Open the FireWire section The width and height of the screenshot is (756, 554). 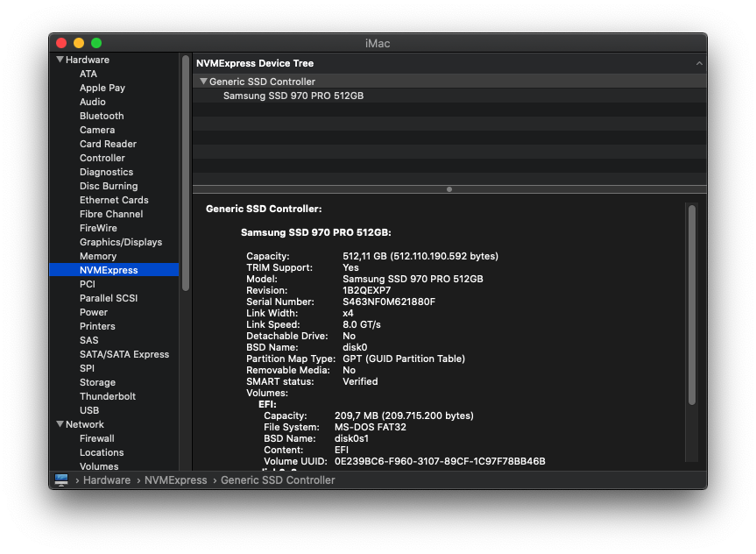click(98, 228)
